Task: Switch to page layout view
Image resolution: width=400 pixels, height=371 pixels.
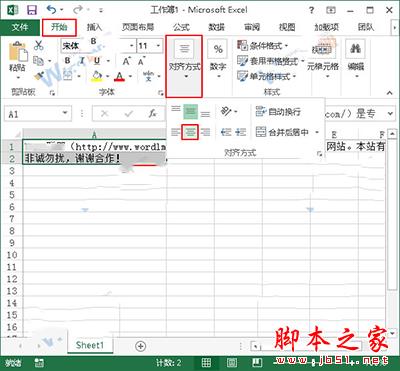Action: pyautogui.click(x=231, y=363)
